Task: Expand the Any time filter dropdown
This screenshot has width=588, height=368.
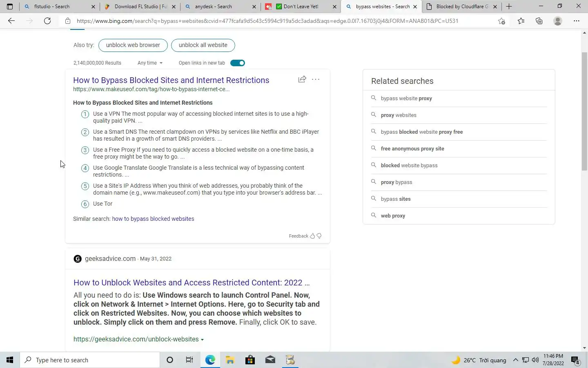Action: tap(150, 63)
